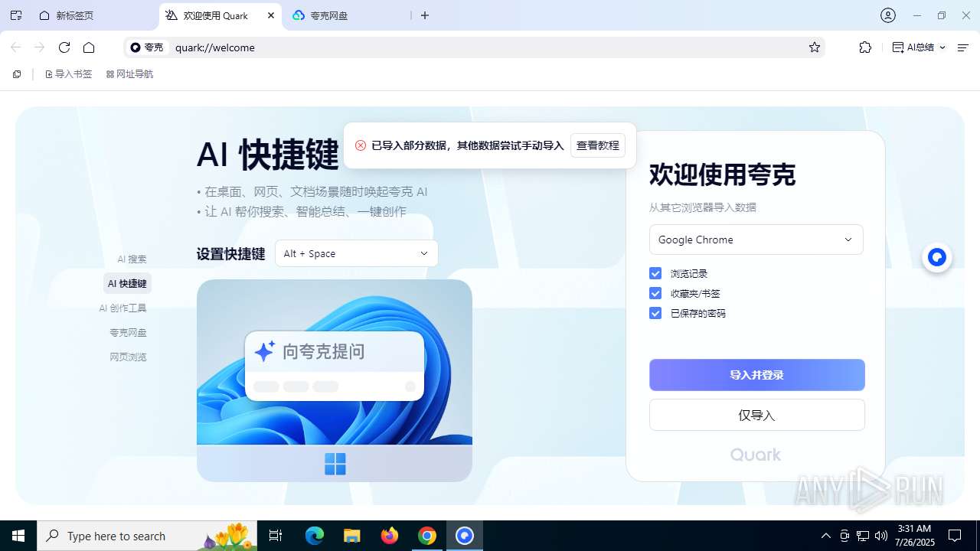
Task: Click the 导入并登录 button
Action: click(x=757, y=375)
